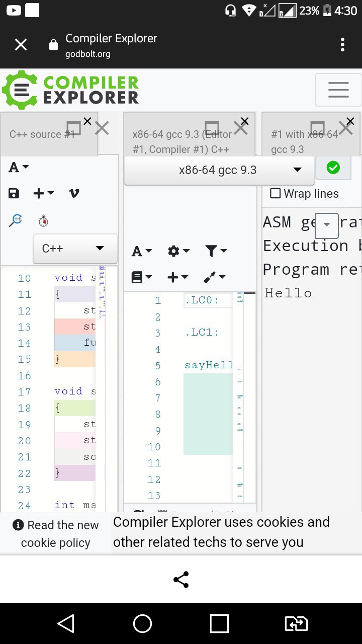Click the Execution build output line
The width and height of the screenshot is (362, 644).
click(x=312, y=246)
